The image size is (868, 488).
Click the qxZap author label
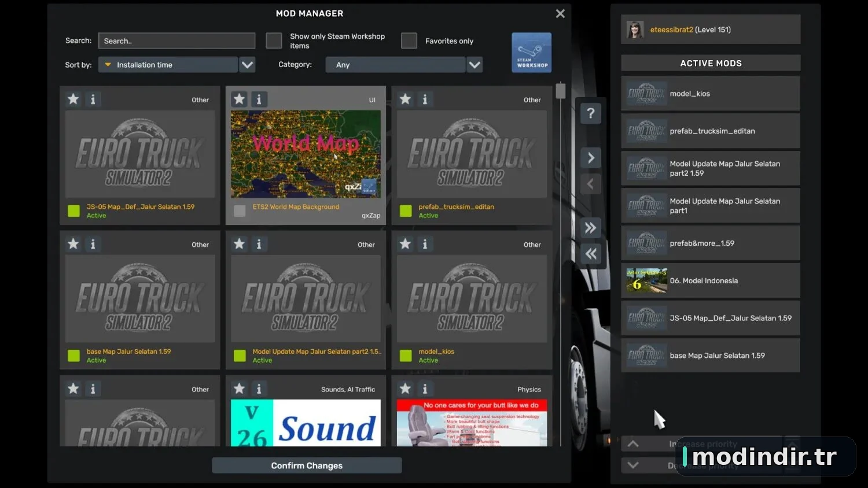pyautogui.click(x=371, y=216)
